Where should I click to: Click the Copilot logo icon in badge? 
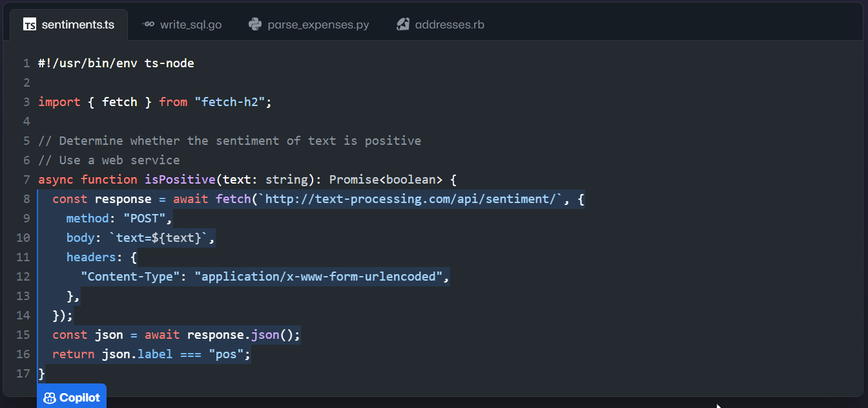[50, 398]
